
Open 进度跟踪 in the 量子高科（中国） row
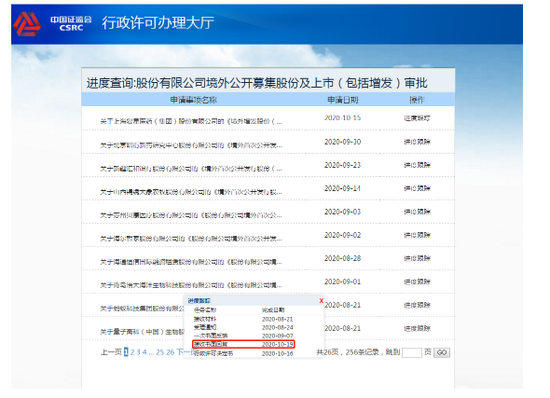click(x=417, y=329)
